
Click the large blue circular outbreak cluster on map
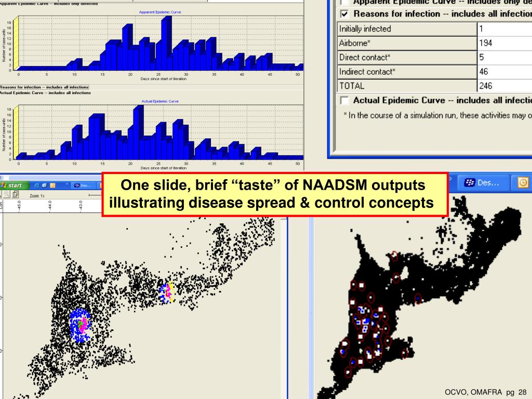point(81,325)
